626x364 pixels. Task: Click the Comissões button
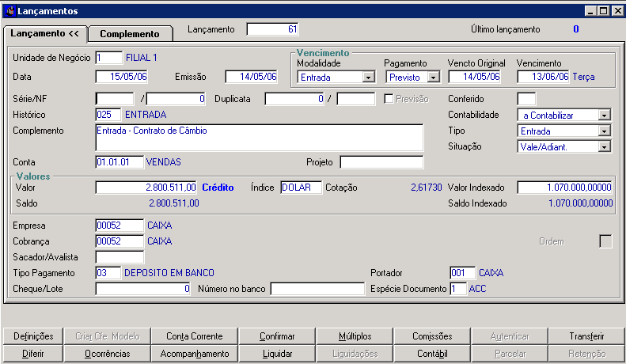pos(432,336)
